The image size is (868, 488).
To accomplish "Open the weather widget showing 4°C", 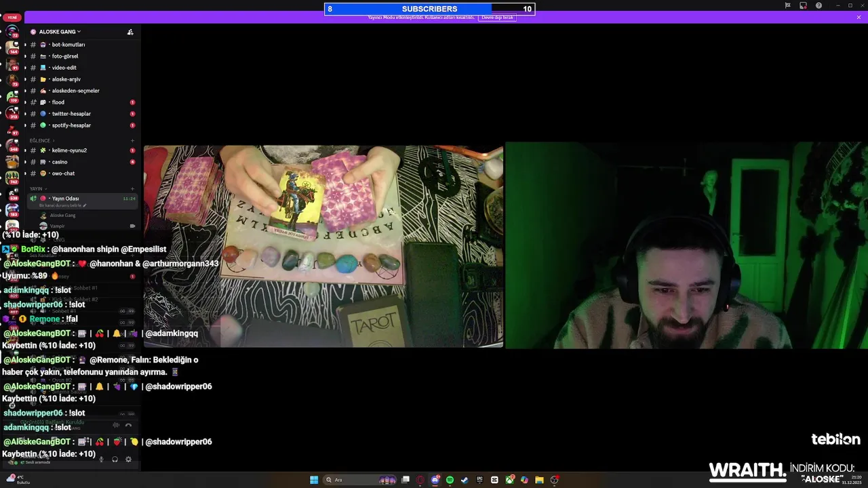I will (18, 479).
